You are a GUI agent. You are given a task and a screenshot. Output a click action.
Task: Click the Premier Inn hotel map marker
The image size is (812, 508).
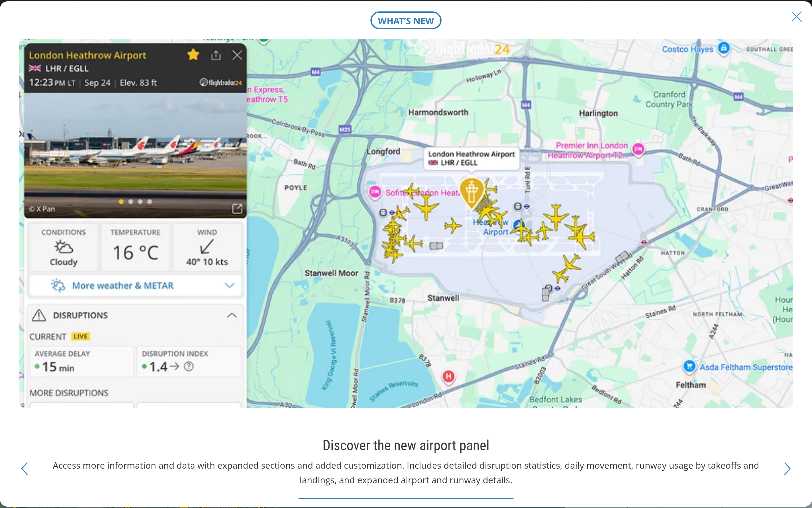click(638, 149)
